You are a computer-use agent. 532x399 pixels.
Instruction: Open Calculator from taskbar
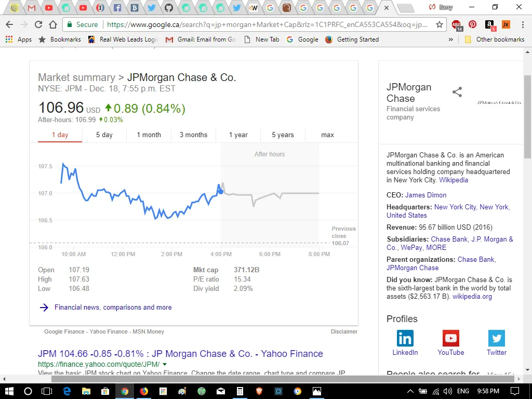(240, 391)
